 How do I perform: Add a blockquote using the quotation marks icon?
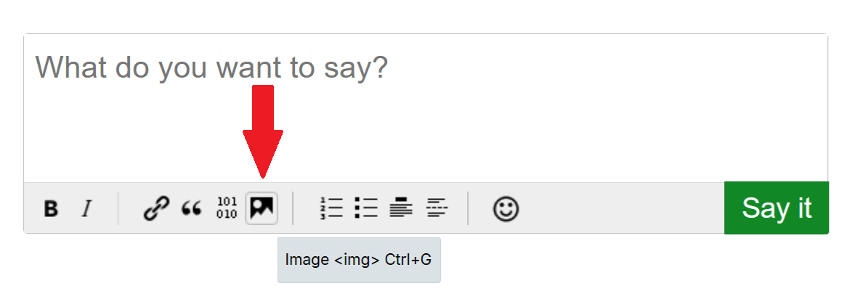(x=191, y=209)
